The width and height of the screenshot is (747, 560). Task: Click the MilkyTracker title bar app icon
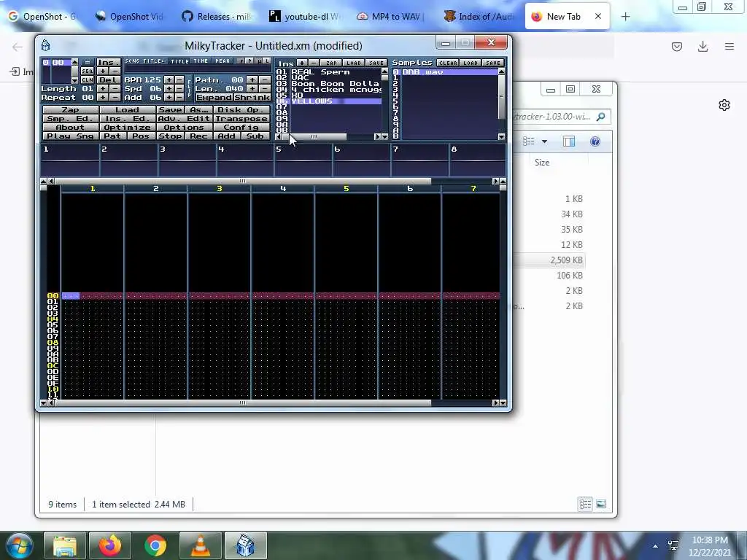pos(46,46)
